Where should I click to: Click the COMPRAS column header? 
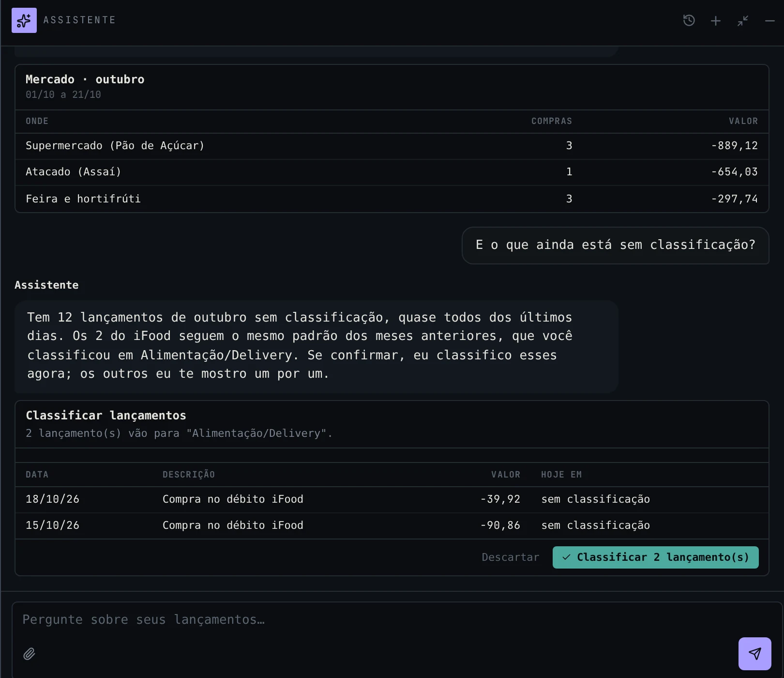(x=552, y=121)
